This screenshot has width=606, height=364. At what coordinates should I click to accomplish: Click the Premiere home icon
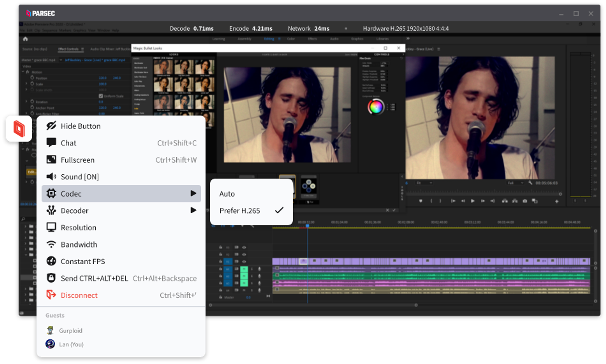[26, 39]
